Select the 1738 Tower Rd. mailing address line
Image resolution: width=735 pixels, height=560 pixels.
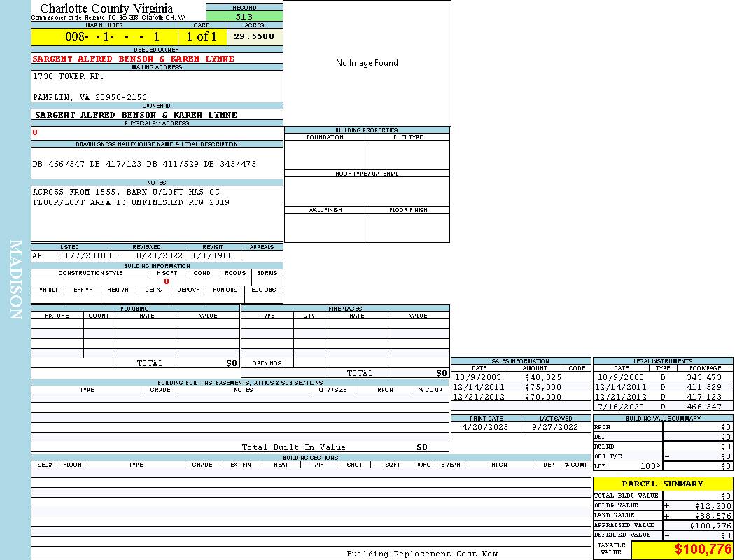(69, 76)
